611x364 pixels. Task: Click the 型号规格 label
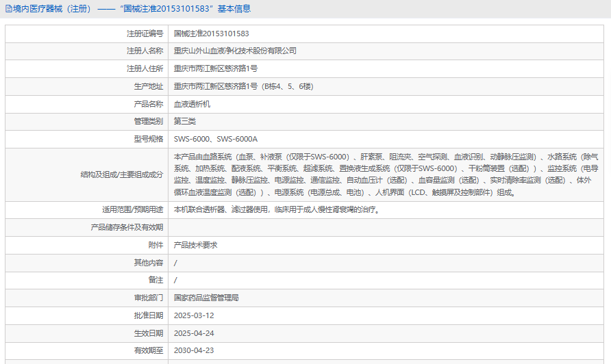[x=149, y=139]
